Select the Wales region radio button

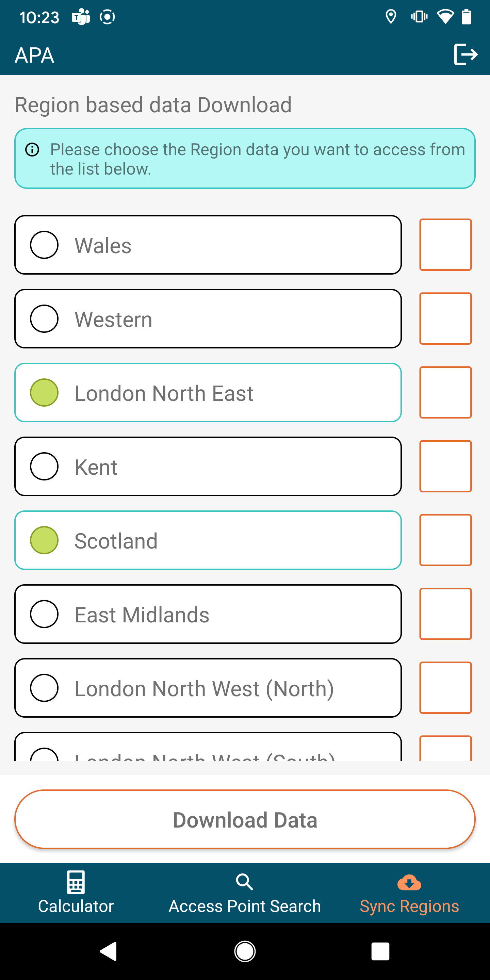click(x=44, y=245)
